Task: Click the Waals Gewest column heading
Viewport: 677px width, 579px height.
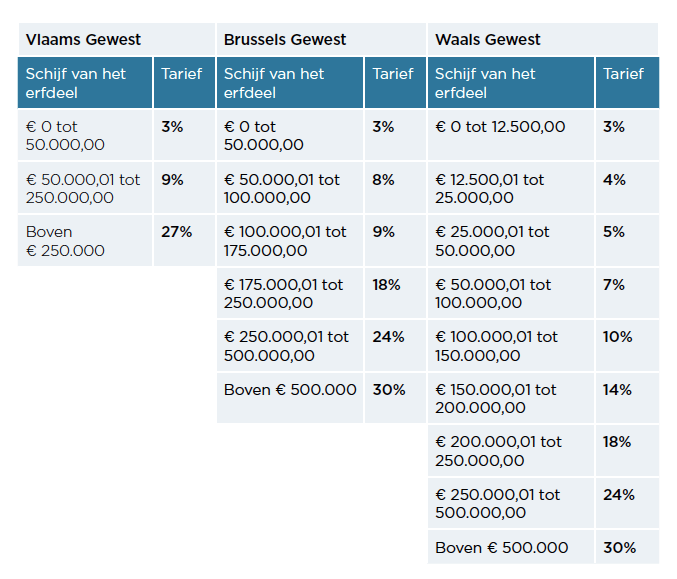Action: pyautogui.click(x=488, y=40)
